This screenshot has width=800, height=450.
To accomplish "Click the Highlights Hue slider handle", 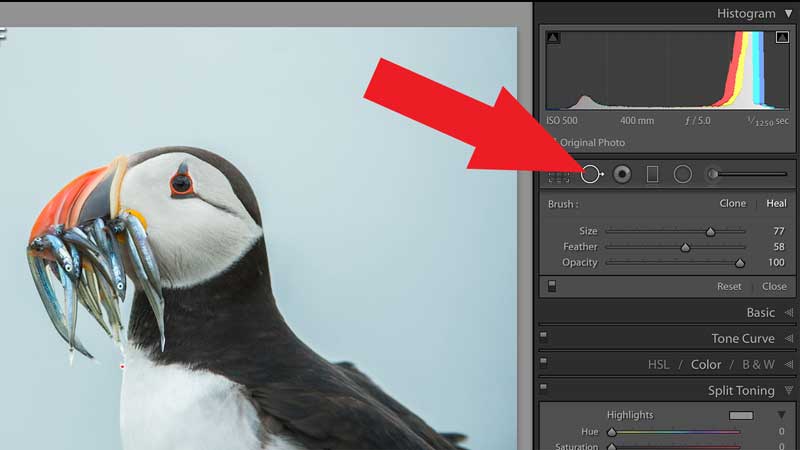I will tap(612, 433).
